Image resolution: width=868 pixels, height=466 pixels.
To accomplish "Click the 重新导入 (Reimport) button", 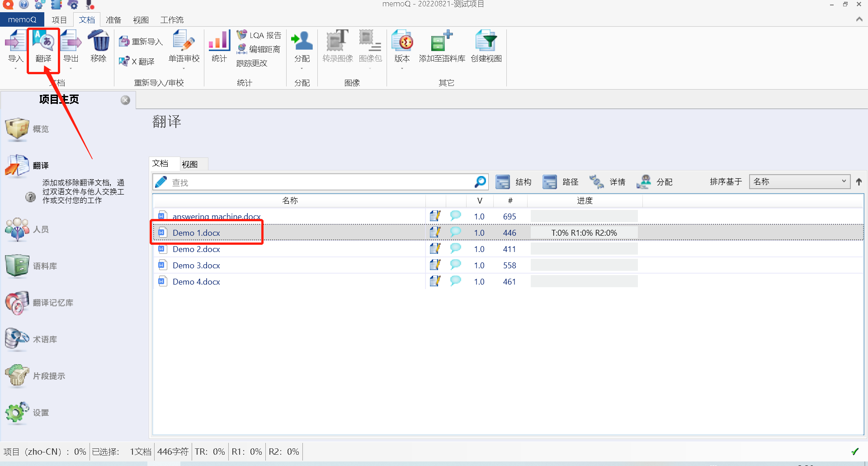I will coord(141,42).
